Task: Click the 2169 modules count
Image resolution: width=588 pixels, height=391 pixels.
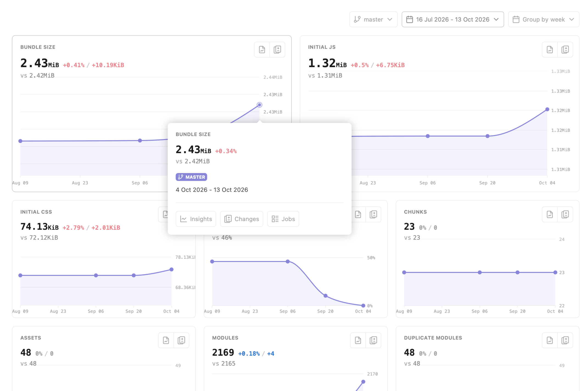Action: (223, 352)
